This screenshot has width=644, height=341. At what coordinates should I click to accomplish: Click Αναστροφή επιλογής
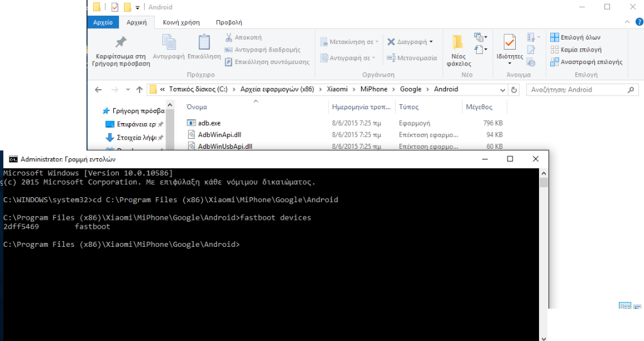pos(586,62)
